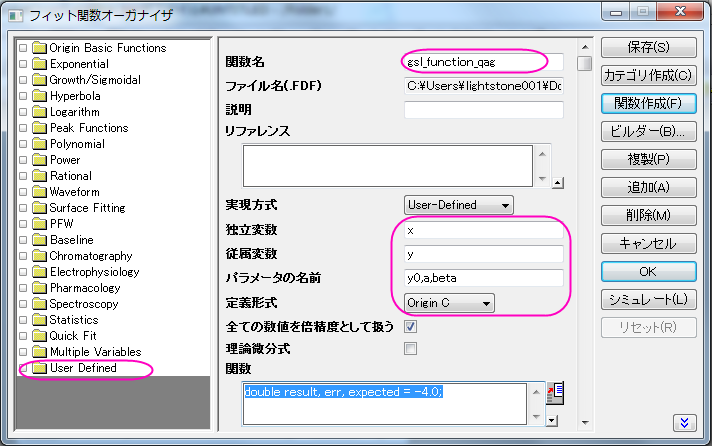Image resolution: width=712 pixels, height=446 pixels.
Task: Expand the Exponential category node
Action: pyautogui.click(x=23, y=64)
